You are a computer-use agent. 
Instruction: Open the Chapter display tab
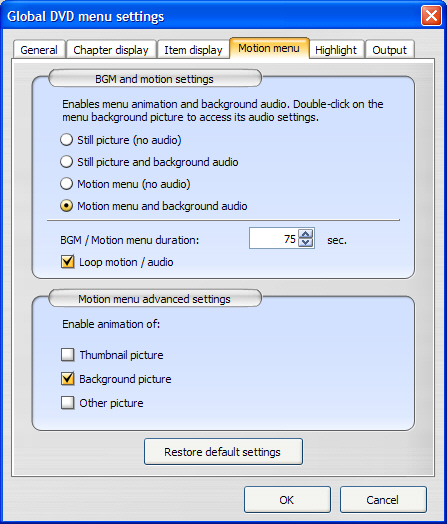[111, 50]
